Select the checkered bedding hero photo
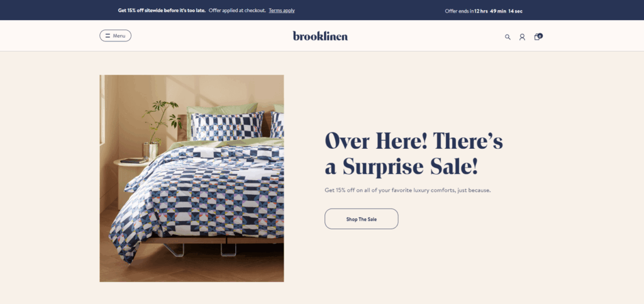644x304 pixels. 191,178
